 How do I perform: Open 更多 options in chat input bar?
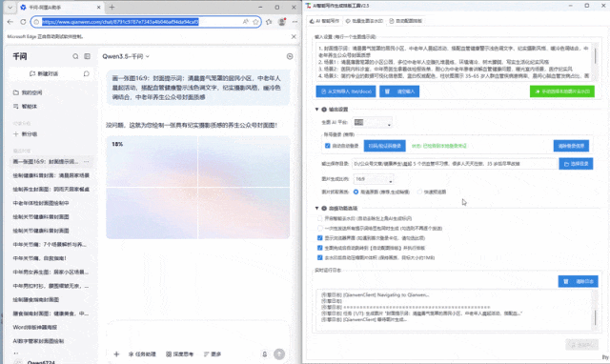(x=213, y=354)
